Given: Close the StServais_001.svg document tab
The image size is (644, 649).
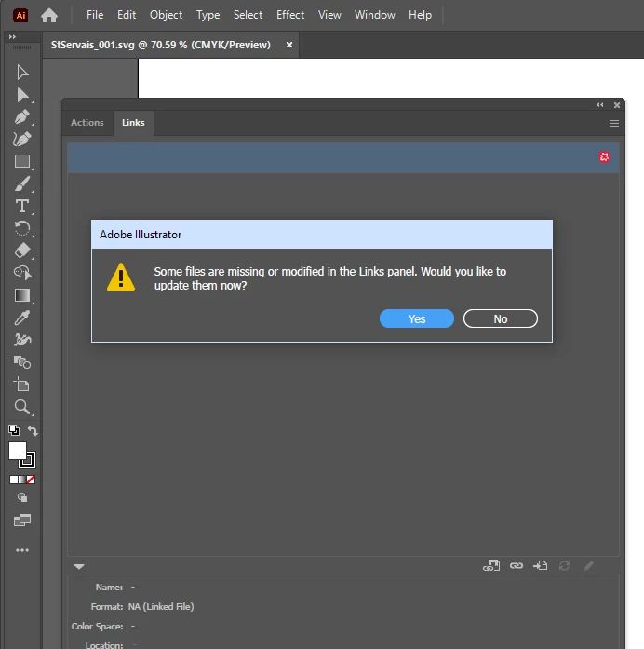Looking at the screenshot, I should (x=289, y=45).
